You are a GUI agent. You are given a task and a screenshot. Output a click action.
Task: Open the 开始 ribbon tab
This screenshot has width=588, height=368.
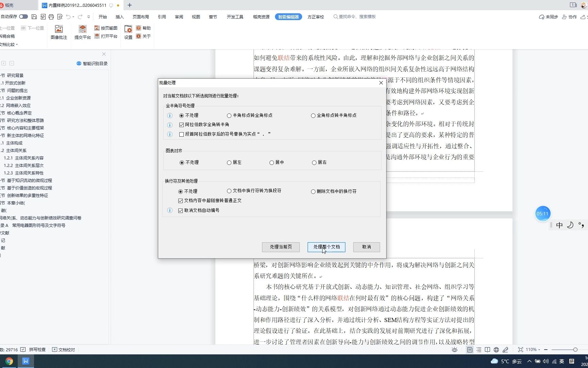[x=102, y=17]
